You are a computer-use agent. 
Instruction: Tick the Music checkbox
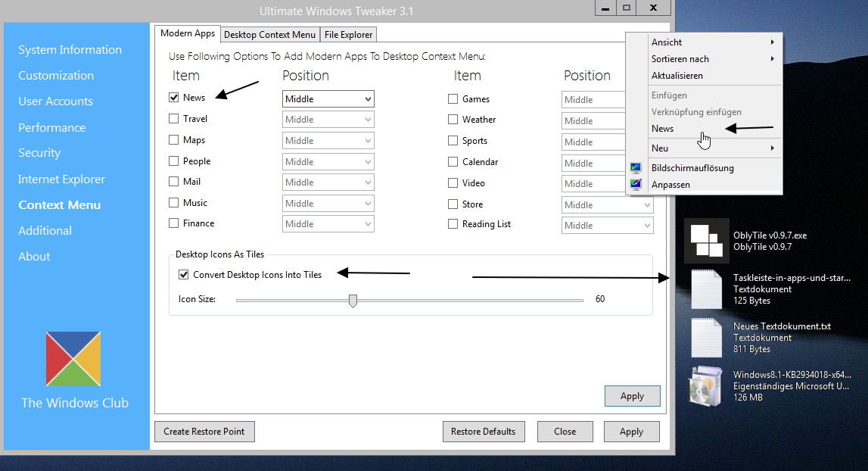point(174,203)
